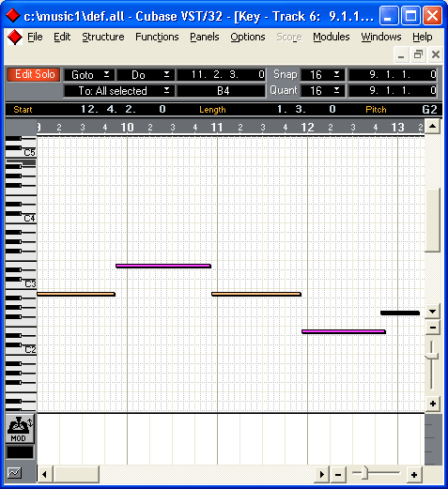Viewport: 448px width, 489px height.
Task: Select the black note near bar 13
Action: (x=400, y=313)
